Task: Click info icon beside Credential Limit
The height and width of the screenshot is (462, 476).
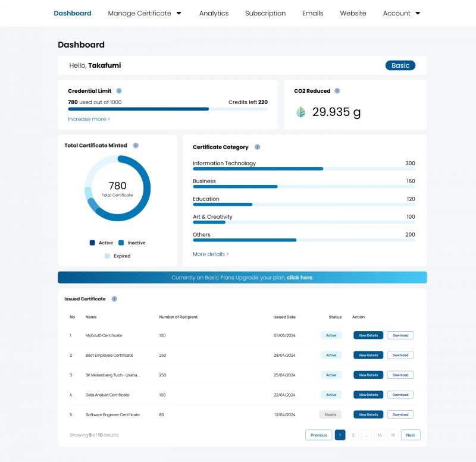Action: (x=119, y=91)
